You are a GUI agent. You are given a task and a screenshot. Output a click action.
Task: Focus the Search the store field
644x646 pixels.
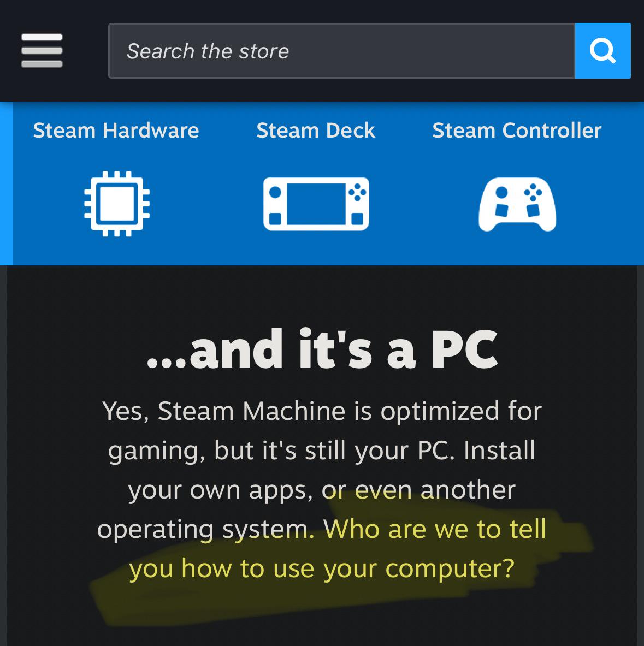click(341, 51)
